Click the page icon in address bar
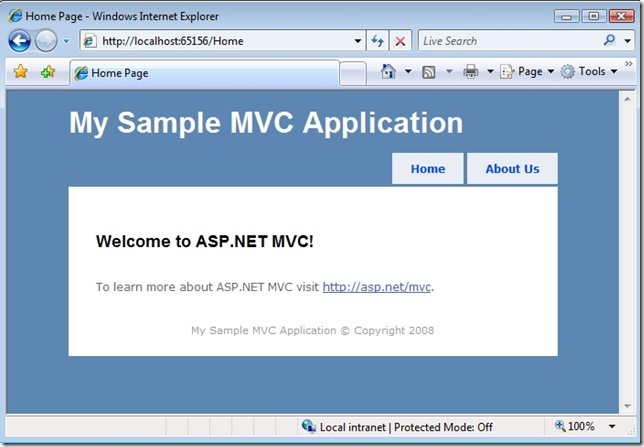 [90, 41]
